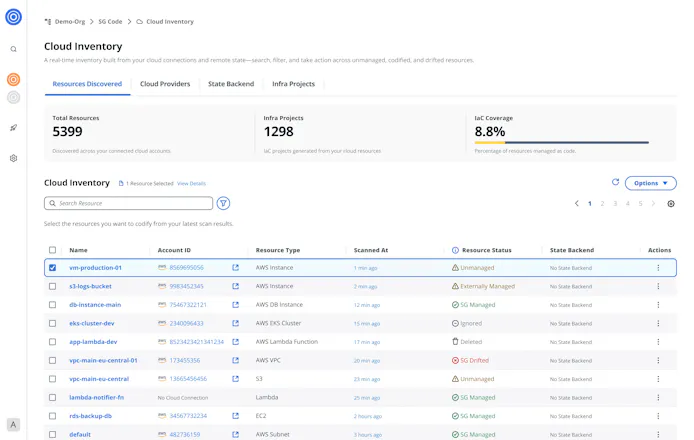Check the vpc-main-eu-central-01 checkbox
This screenshot has height=440, width=694.
(52, 360)
